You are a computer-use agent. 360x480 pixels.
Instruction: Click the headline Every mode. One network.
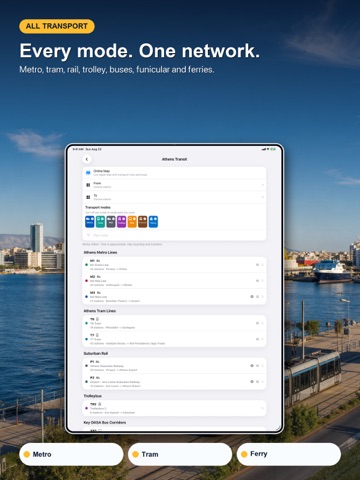140,51
